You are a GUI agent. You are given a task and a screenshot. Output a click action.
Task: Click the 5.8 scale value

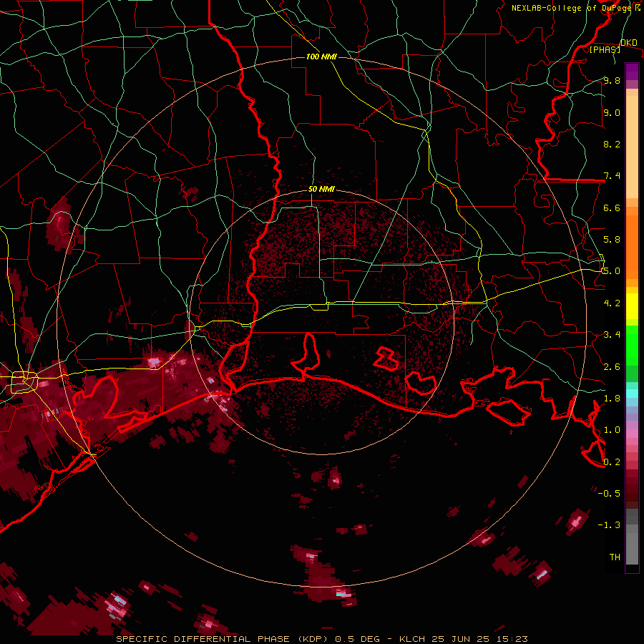pyautogui.click(x=612, y=240)
